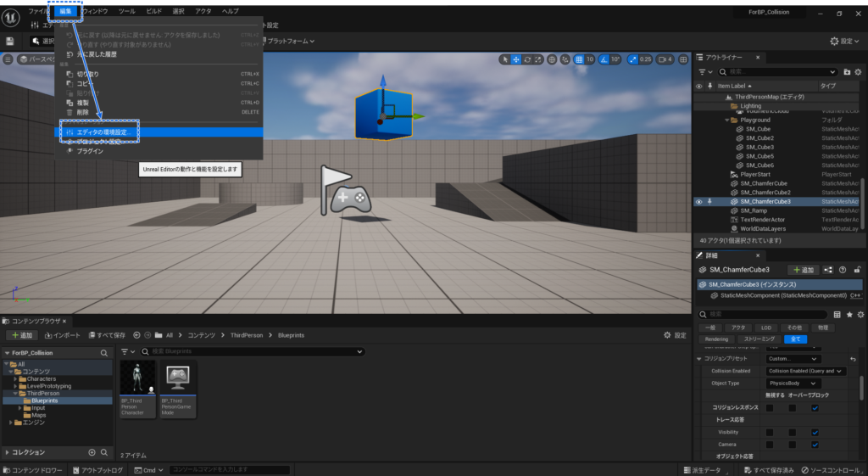The width and height of the screenshot is (868, 476).
Task: Collapse the コリジョンプリセット section
Action: [x=699, y=359]
